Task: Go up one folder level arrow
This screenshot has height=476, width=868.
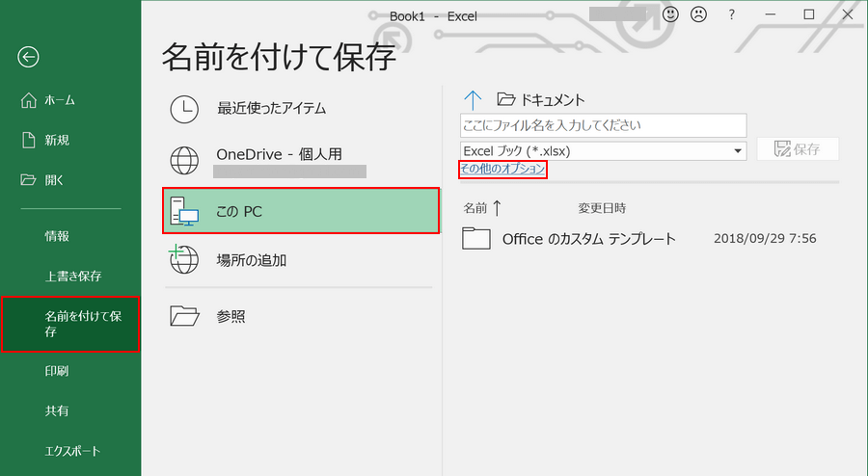Action: tap(473, 100)
